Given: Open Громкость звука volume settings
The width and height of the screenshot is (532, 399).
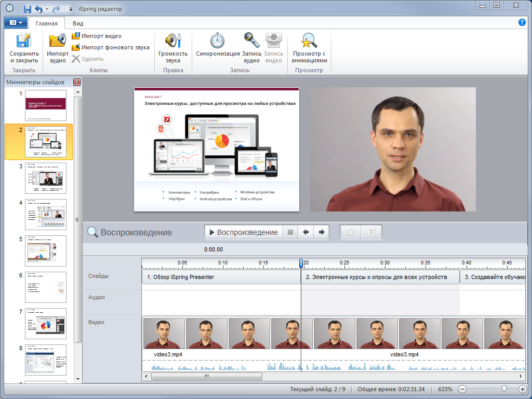Looking at the screenshot, I should pyautogui.click(x=173, y=48).
